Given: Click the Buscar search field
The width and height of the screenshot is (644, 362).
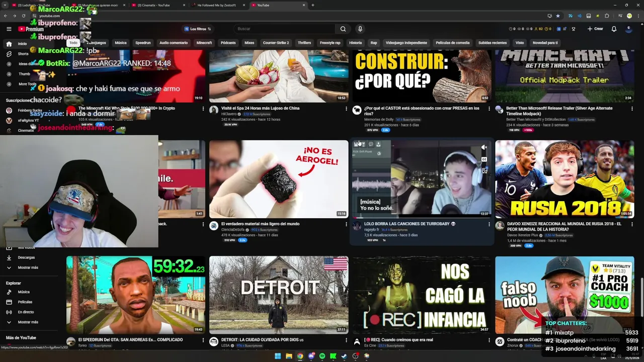Looking at the screenshot, I should click(x=284, y=29).
